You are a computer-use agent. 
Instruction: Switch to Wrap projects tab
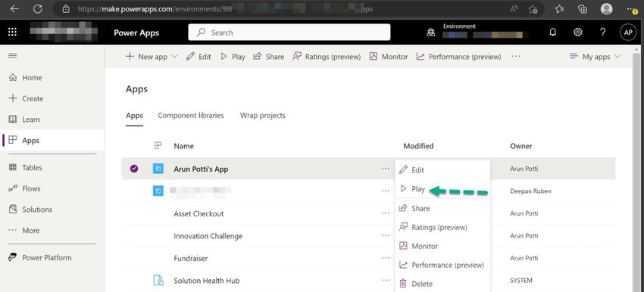[x=262, y=115]
